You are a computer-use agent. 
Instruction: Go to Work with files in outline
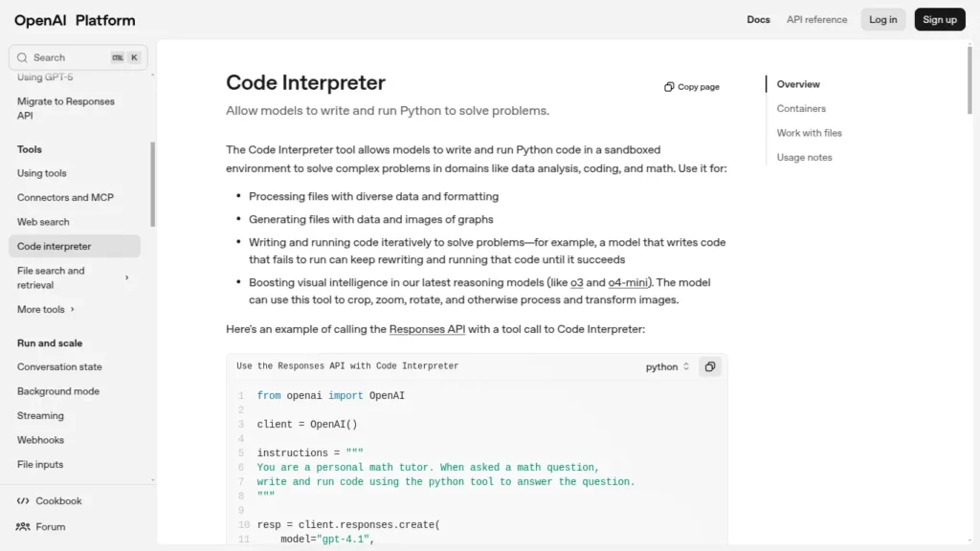pos(809,133)
